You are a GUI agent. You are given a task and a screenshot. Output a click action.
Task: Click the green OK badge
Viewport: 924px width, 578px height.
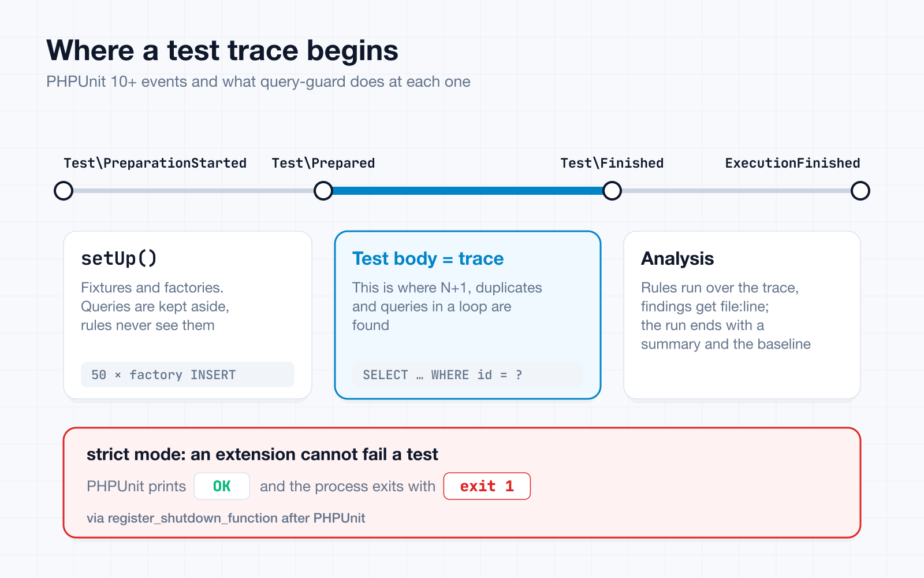(222, 486)
